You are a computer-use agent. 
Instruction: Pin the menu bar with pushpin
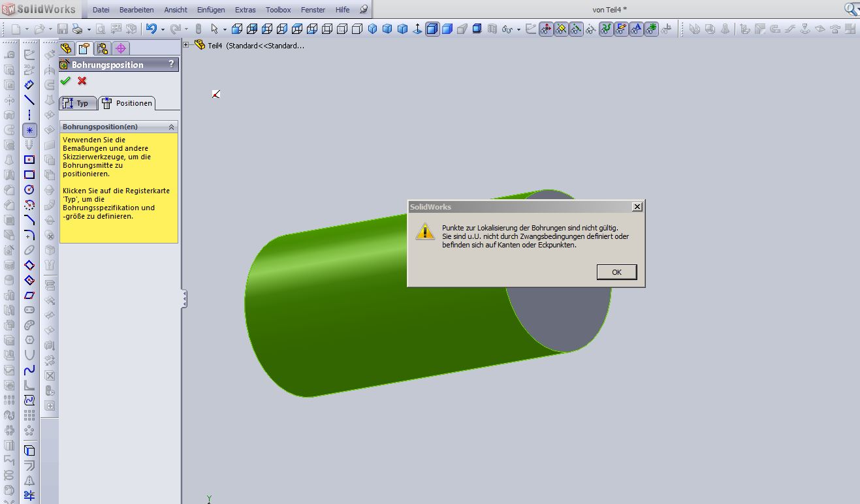point(364,10)
